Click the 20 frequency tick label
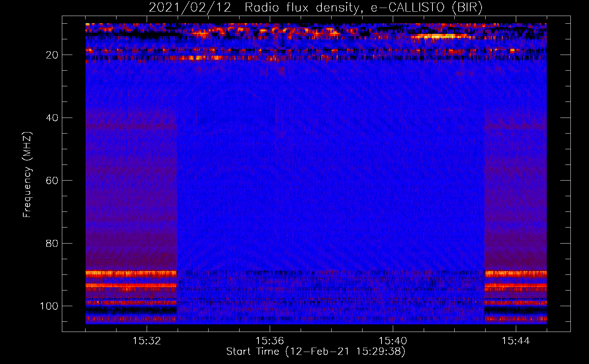Viewport: 589px width, 364px height. pos(52,55)
